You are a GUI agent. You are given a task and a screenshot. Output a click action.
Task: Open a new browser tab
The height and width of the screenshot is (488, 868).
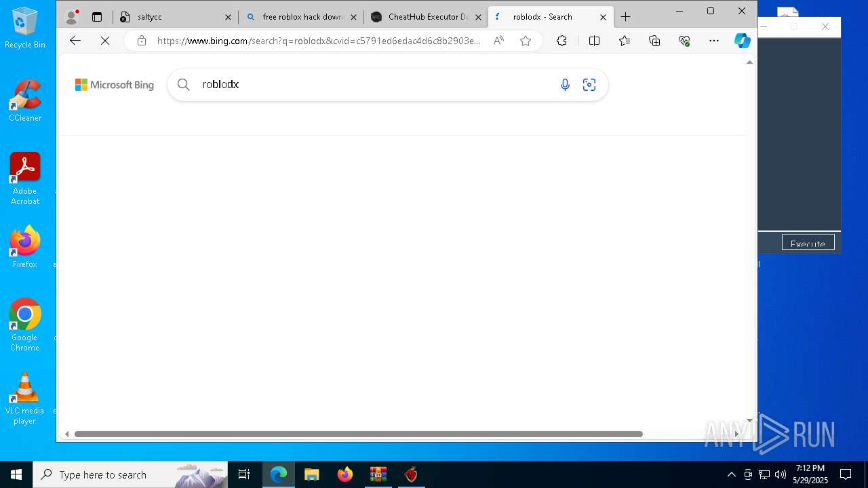point(625,17)
